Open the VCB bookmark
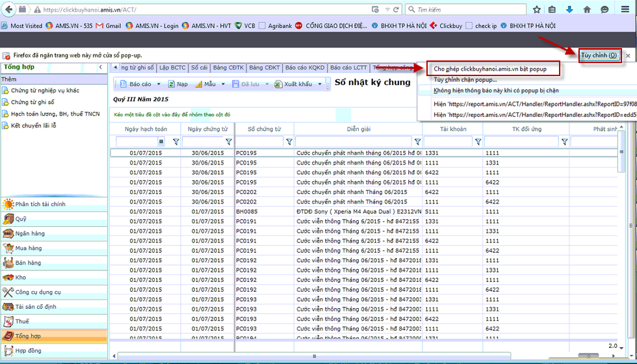This screenshot has height=364, width=637. (245, 25)
